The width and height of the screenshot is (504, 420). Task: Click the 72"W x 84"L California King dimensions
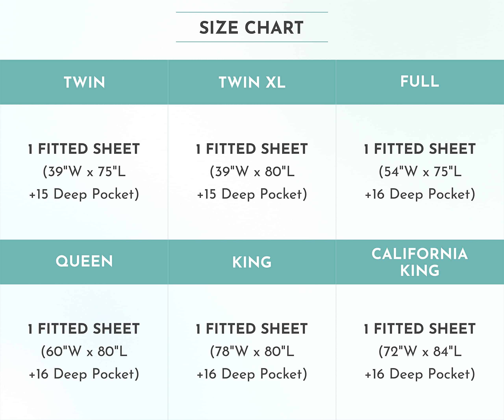pyautogui.click(x=420, y=351)
